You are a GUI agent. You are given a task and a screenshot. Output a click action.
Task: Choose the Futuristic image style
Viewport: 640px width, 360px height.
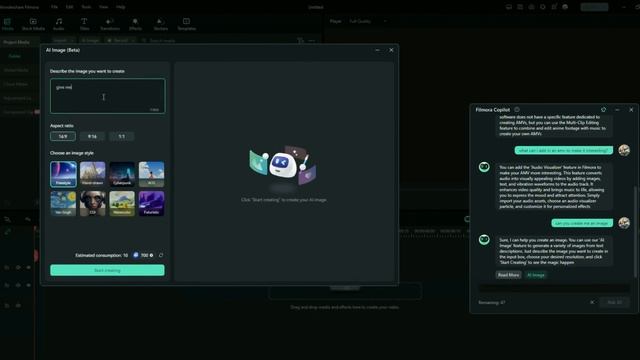coord(151,203)
